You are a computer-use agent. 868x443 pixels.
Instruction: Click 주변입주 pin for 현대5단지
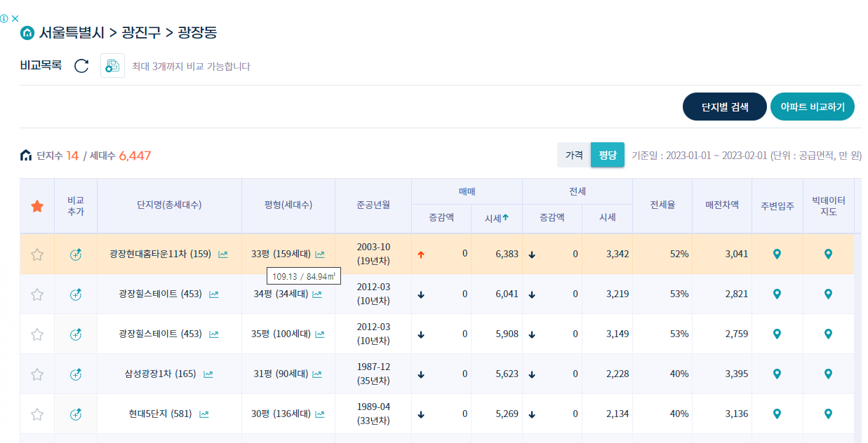[777, 414]
